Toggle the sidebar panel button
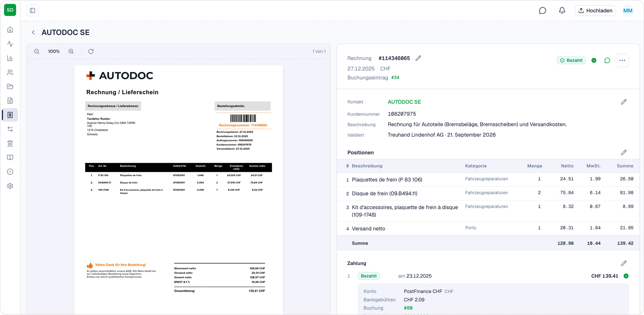The image size is (644, 315). (x=33, y=10)
